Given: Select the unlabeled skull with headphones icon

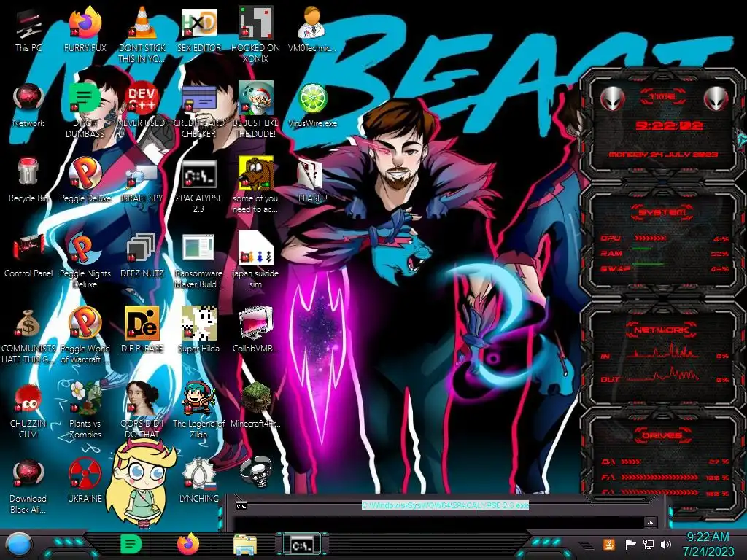Looking at the screenshot, I should click(x=256, y=472).
